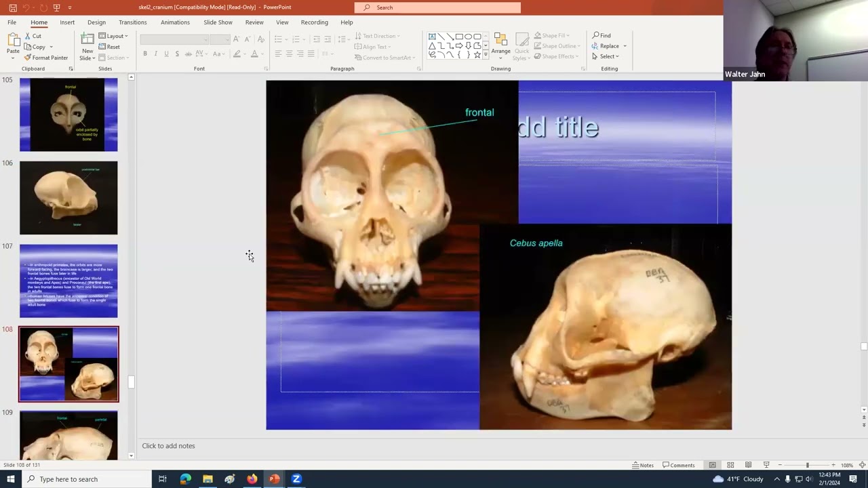The height and width of the screenshot is (488, 868).
Task: Click the Format Painter brush
Action: pyautogui.click(x=45, y=58)
